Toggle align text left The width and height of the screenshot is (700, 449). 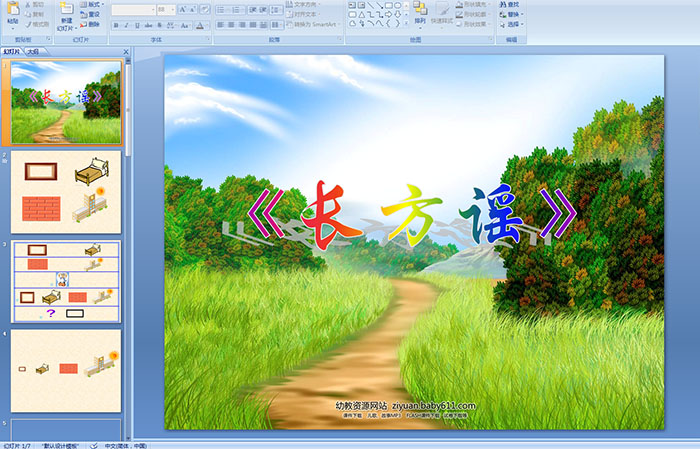[x=220, y=25]
